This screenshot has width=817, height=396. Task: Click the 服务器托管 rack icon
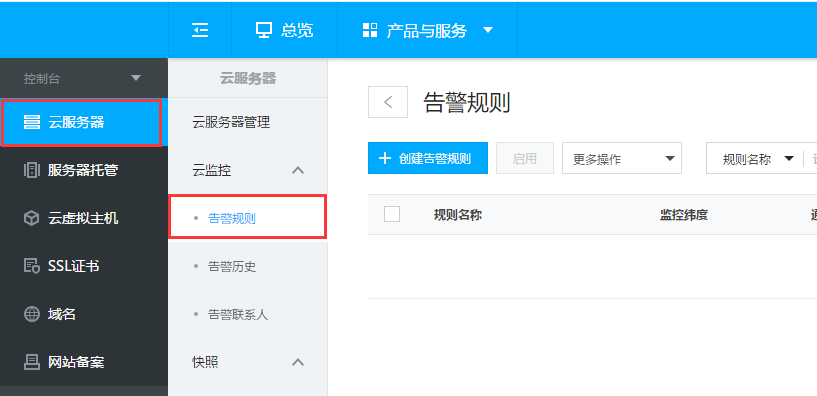[32, 170]
